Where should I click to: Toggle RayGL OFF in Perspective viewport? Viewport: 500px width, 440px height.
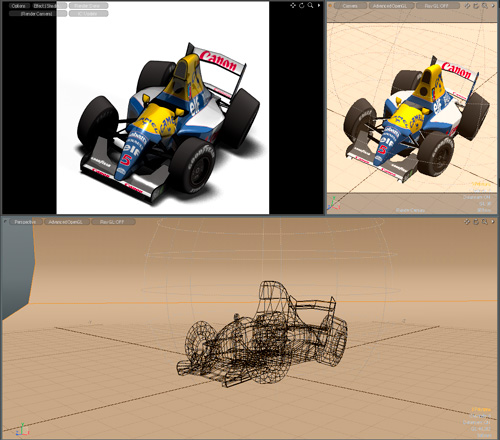(112, 222)
